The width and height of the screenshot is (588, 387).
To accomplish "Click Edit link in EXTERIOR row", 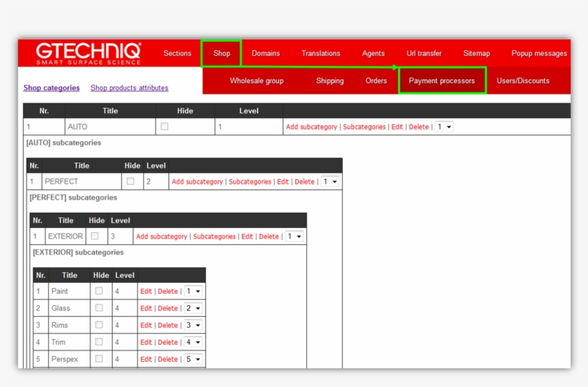I will point(247,236).
